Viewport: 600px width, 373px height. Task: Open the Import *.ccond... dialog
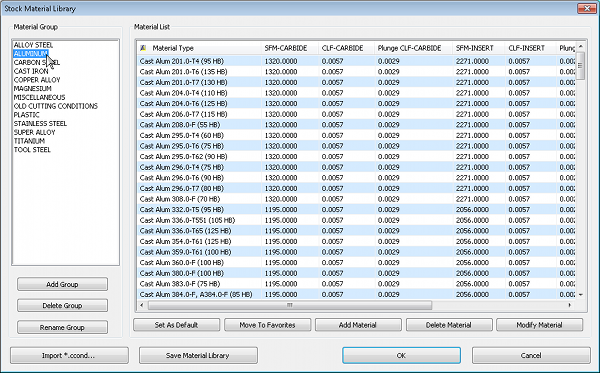(69, 355)
